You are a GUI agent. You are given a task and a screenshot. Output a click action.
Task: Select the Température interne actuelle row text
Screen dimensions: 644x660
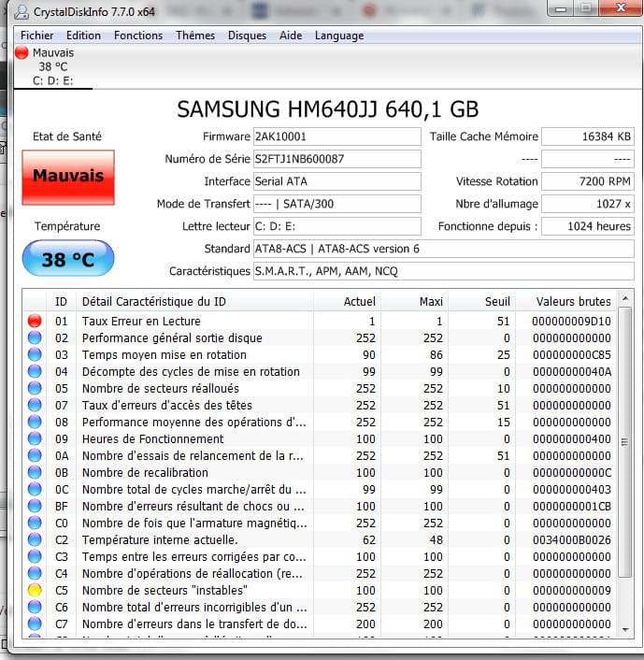click(x=160, y=539)
